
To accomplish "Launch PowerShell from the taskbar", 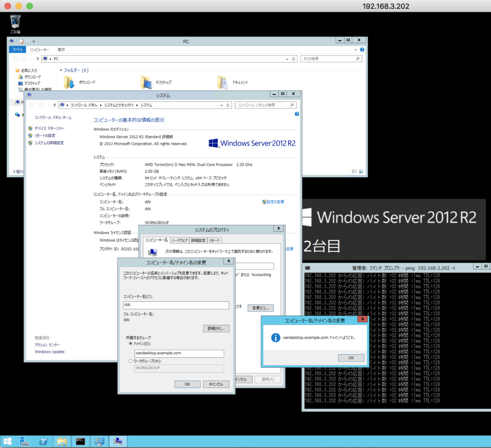I will 43,441.
